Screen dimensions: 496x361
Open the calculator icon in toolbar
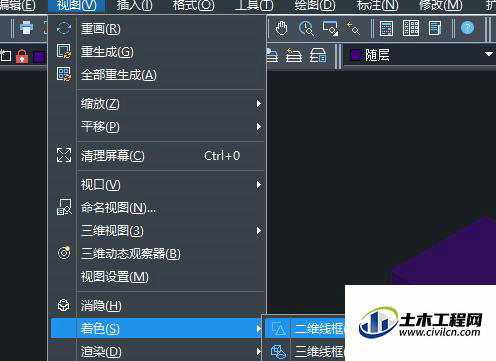pyautogui.click(x=386, y=28)
